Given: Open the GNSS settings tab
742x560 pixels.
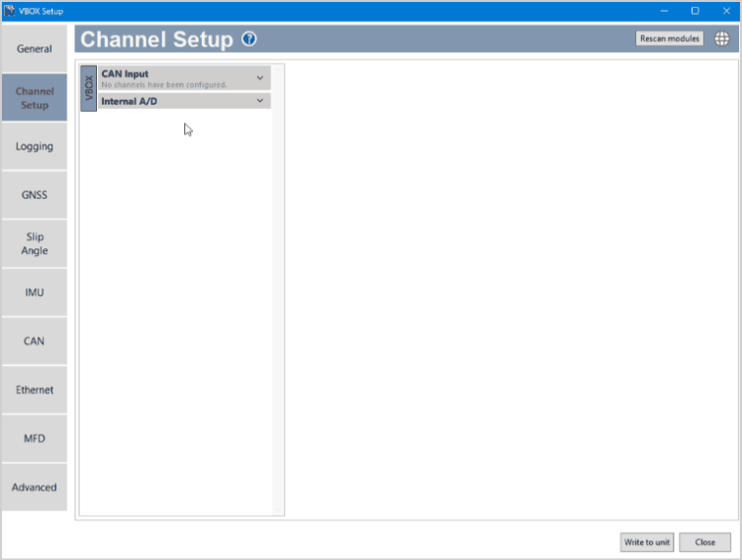Looking at the screenshot, I should click(34, 195).
